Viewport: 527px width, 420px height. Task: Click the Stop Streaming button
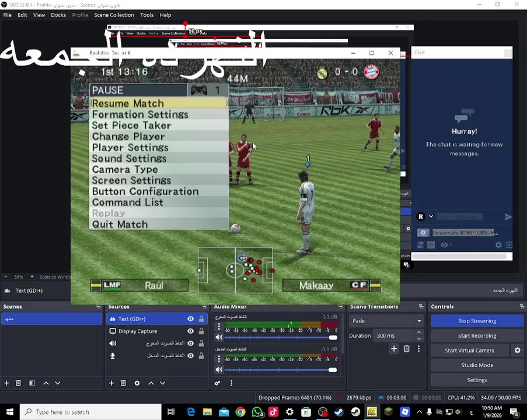[477, 321]
